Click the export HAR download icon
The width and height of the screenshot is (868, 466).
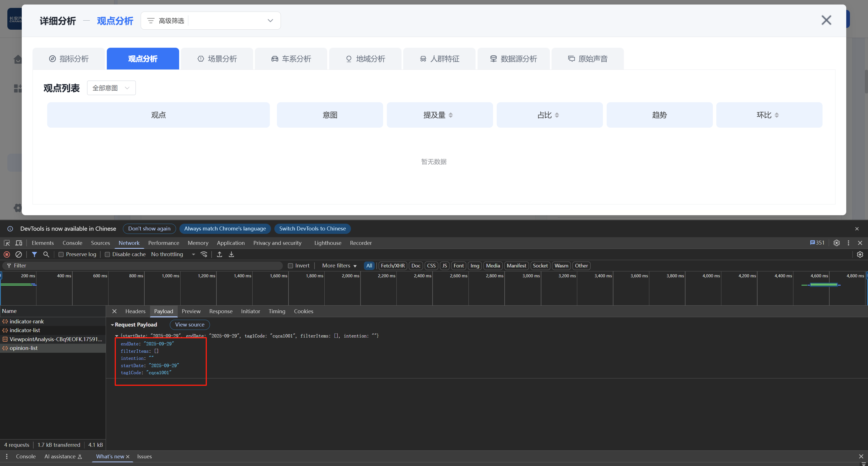coord(231,254)
